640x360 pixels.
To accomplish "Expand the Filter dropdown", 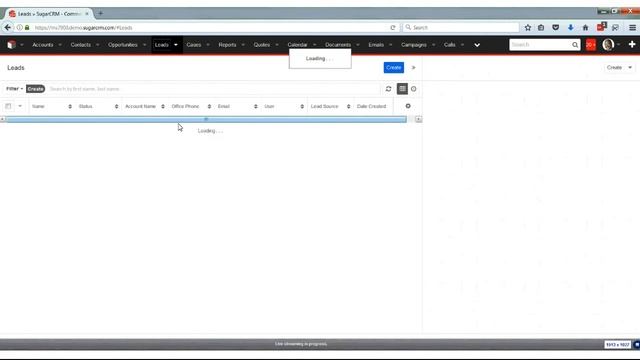I will coord(15,89).
